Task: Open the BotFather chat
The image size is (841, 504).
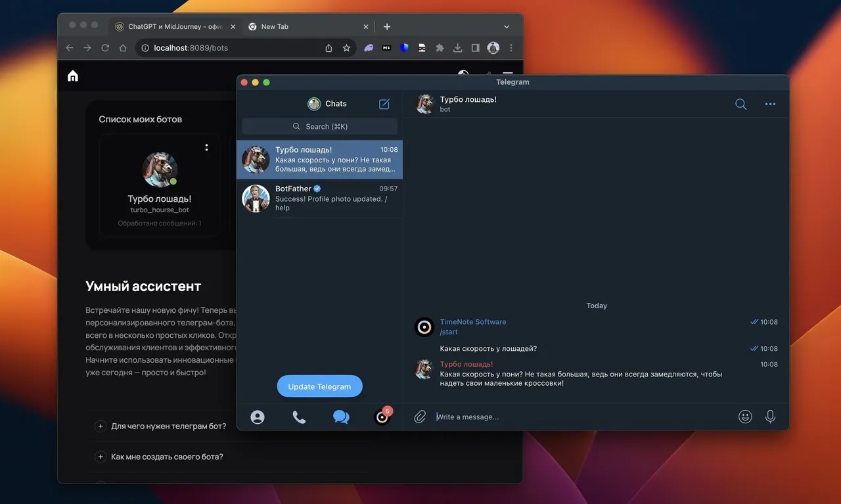Action: [x=320, y=198]
